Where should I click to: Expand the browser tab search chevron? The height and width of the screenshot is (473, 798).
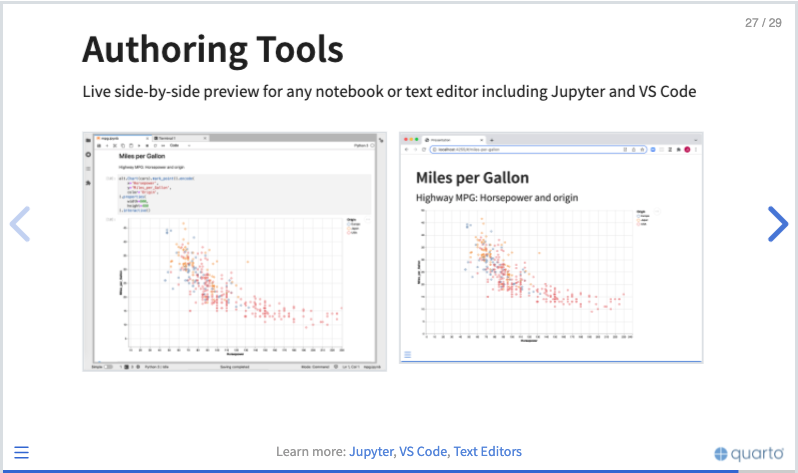(x=696, y=140)
